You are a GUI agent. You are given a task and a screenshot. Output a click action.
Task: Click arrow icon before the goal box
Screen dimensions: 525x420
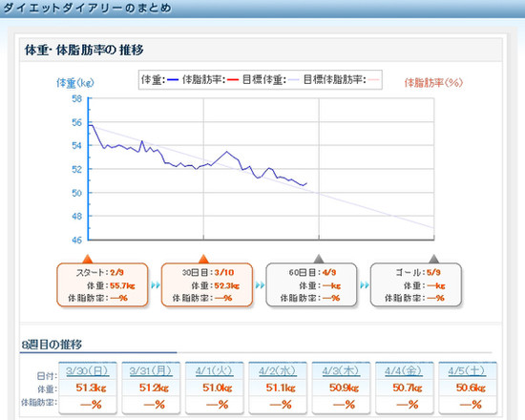point(365,285)
